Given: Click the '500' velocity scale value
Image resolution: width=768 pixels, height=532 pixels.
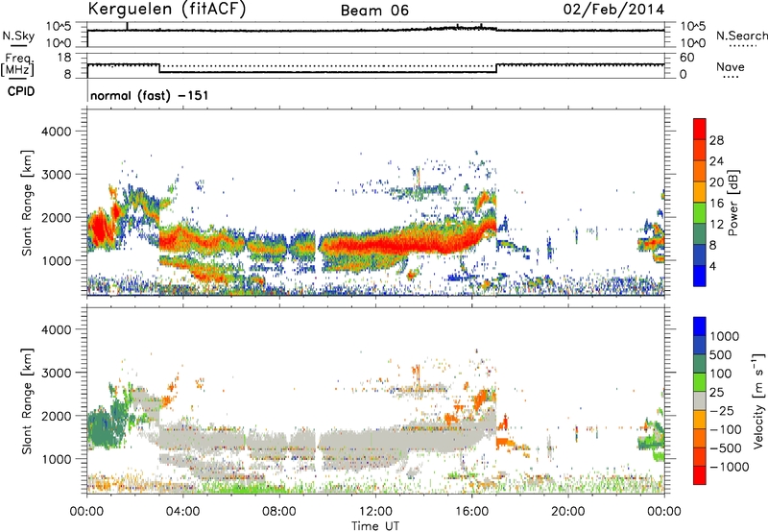Looking at the screenshot, I should [721, 355].
